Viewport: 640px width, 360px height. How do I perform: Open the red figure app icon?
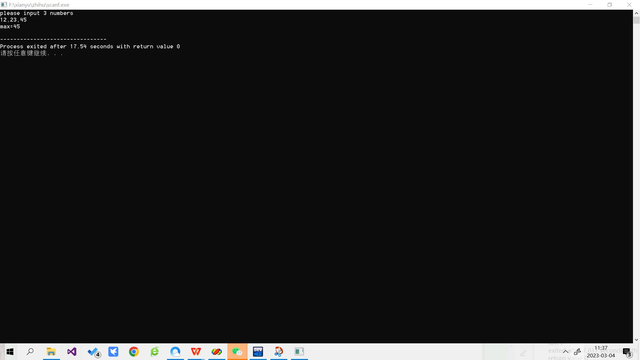[279, 351]
